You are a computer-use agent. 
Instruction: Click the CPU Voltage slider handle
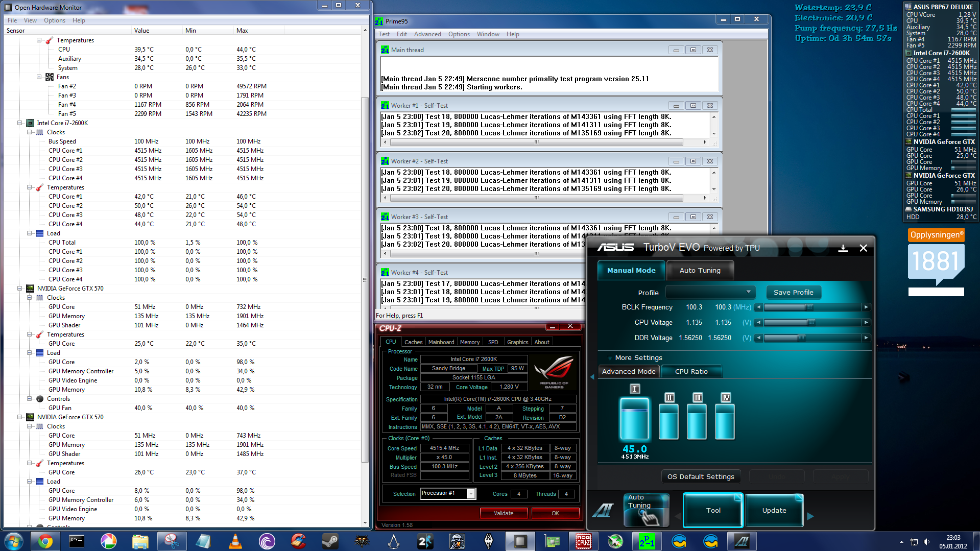[x=811, y=322]
